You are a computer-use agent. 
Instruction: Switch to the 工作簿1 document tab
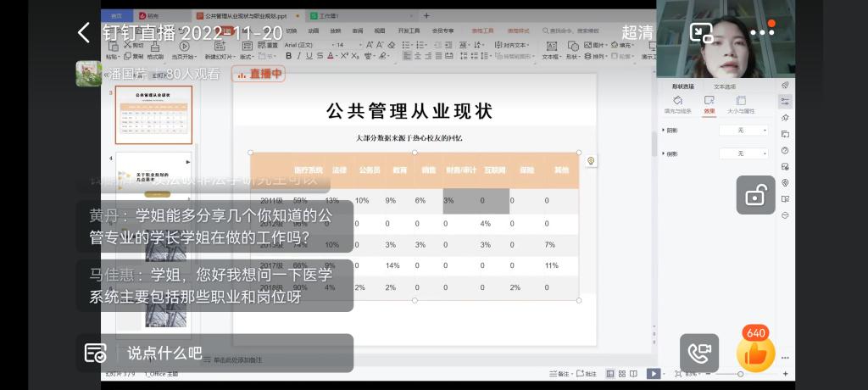[359, 16]
